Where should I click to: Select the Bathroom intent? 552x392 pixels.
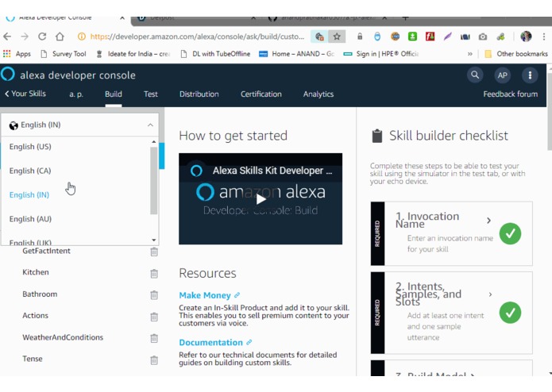coord(40,294)
